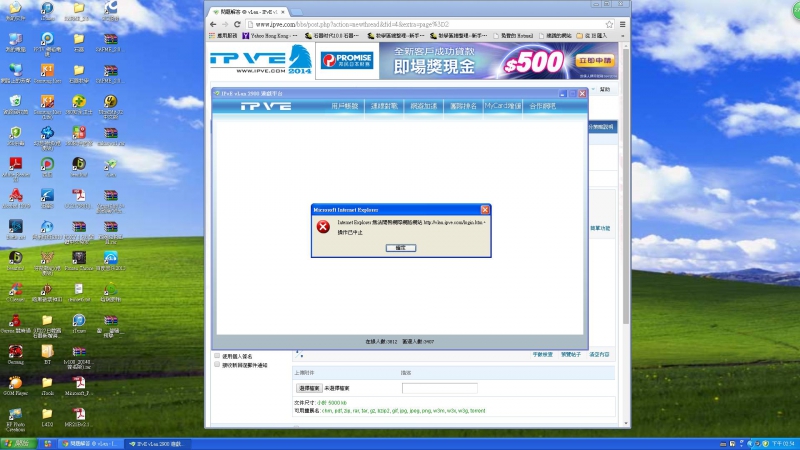Select the first IPVE platform navigation tab
Image resolution: width=800 pixels, height=450 pixels.
tap(344, 106)
